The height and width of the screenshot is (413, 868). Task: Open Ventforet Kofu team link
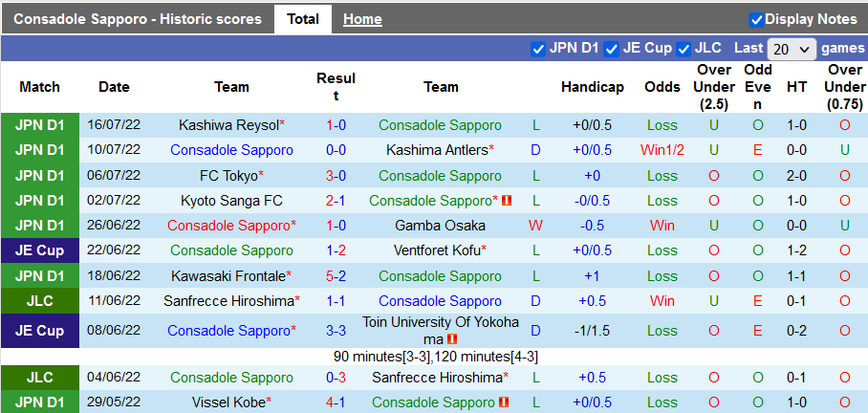[x=437, y=250]
